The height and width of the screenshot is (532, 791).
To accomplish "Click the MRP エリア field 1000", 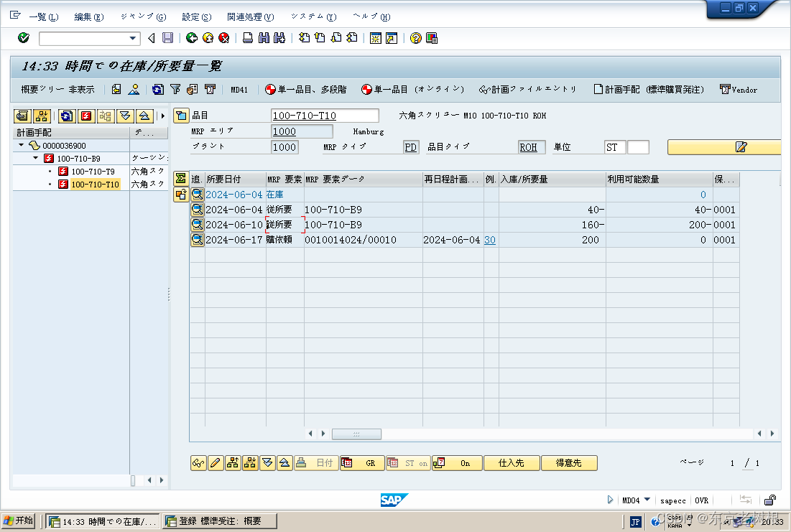I will click(x=302, y=131).
